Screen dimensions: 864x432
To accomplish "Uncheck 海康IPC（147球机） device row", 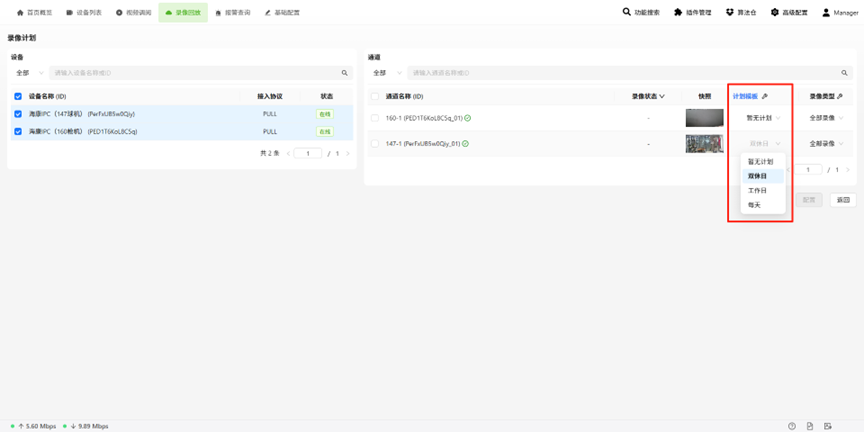I will pos(18,114).
